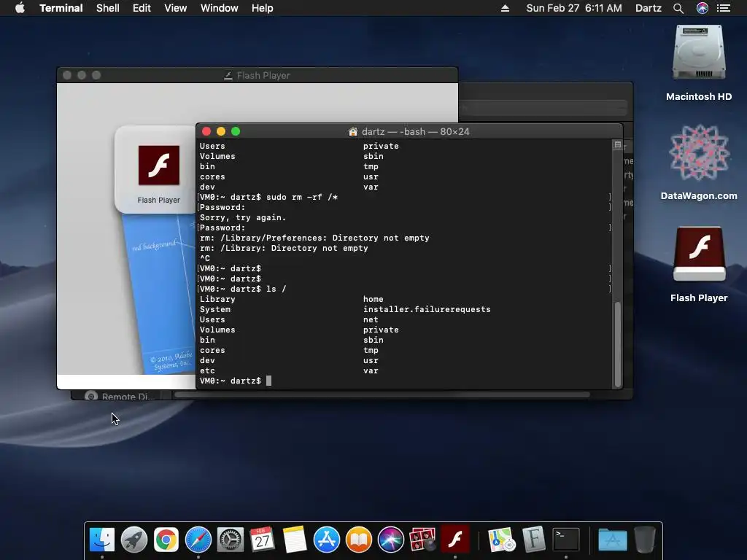Screen dimensions: 747x560
Task: Click the date and time in menu bar
Action: pyautogui.click(x=573, y=8)
